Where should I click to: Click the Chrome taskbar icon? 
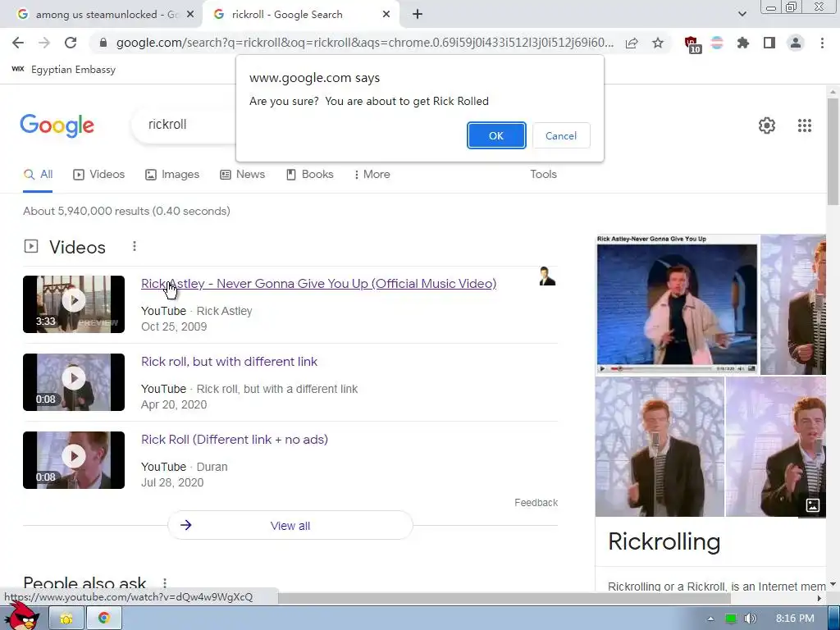click(104, 619)
